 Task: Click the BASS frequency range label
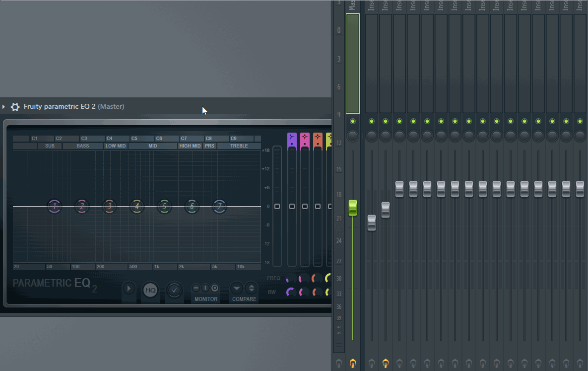coord(83,146)
